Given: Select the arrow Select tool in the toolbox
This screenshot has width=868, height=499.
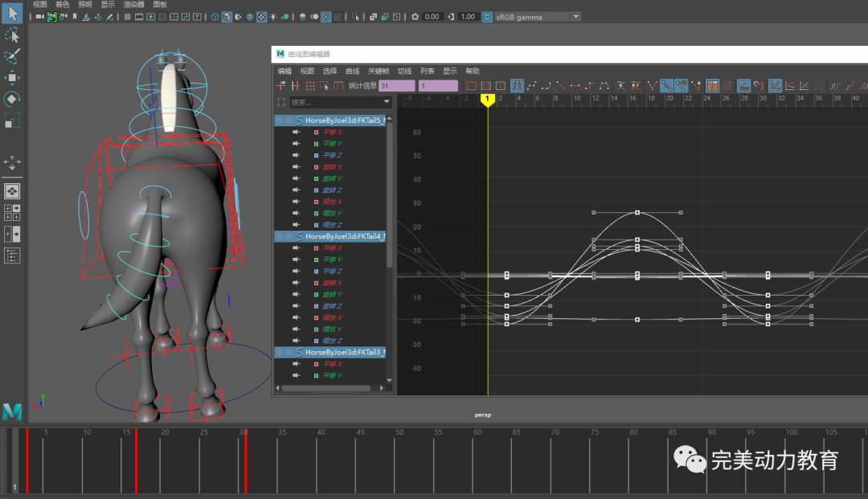Looking at the screenshot, I should [x=12, y=14].
